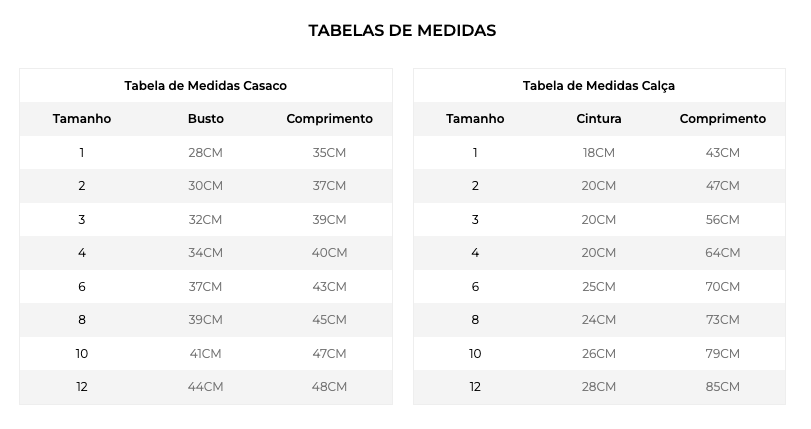Click the 48CM comprimento cell
This screenshot has height=429, width=811.
pyautogui.click(x=329, y=387)
